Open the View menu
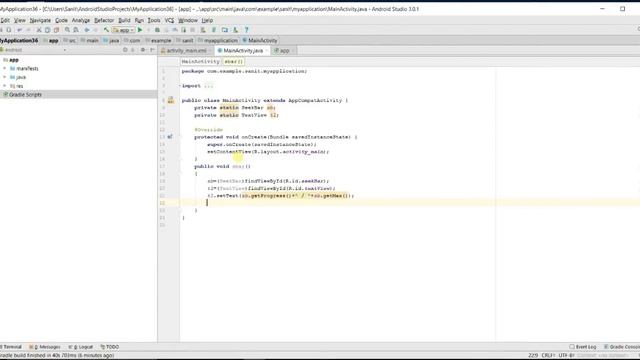 [x=20, y=20]
